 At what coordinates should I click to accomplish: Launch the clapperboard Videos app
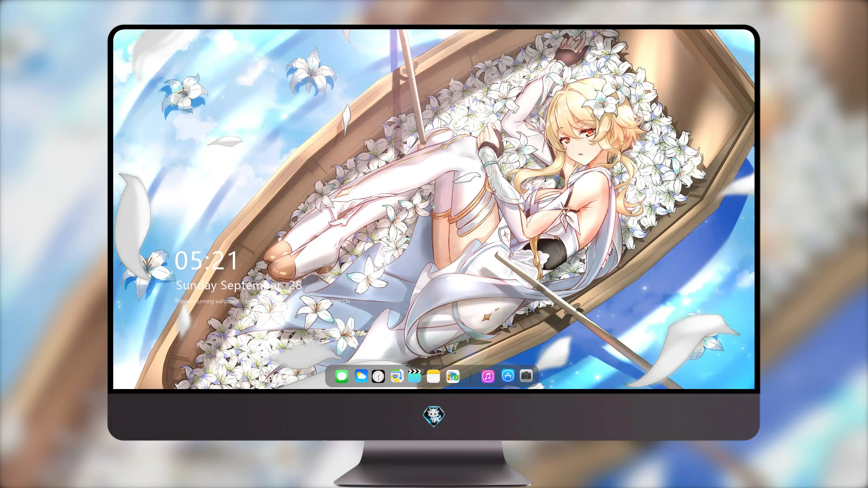(x=415, y=376)
